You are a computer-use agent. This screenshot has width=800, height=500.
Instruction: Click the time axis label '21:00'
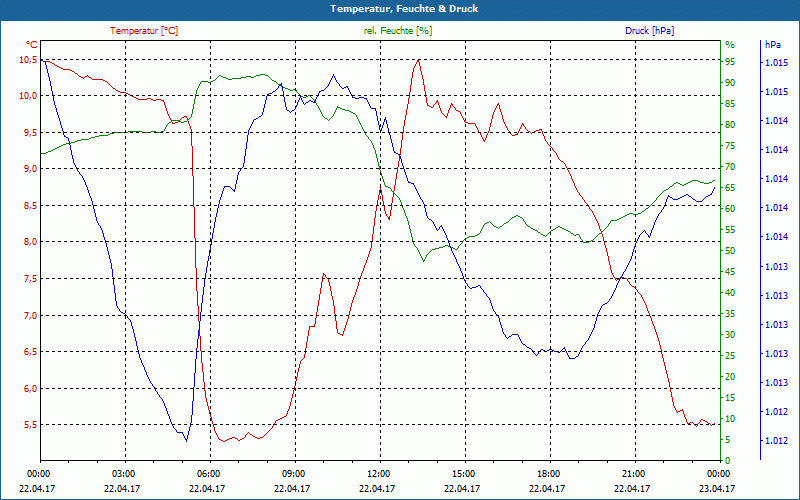pyautogui.click(x=633, y=473)
